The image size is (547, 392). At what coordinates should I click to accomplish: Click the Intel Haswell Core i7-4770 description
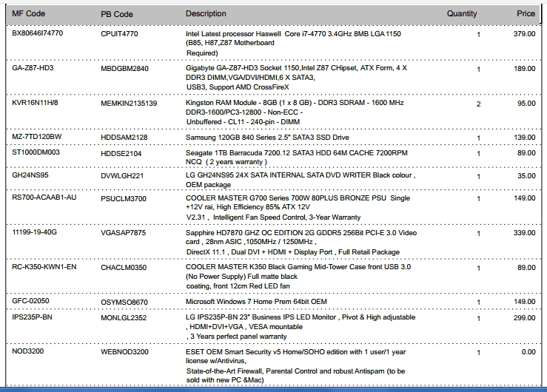point(293,43)
